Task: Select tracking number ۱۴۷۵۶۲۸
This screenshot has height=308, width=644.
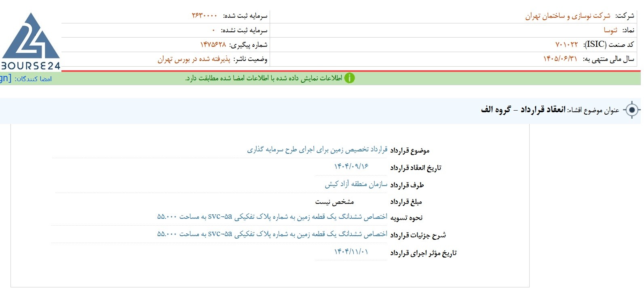Action: click(213, 44)
